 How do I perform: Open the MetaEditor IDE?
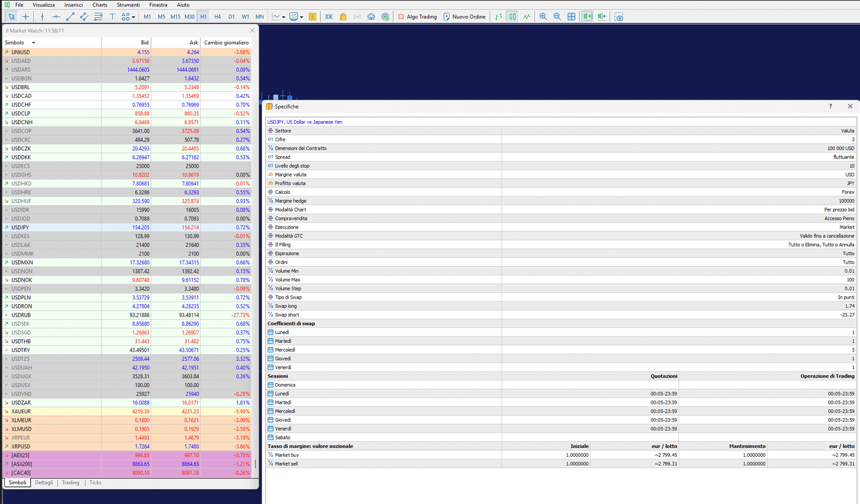click(329, 17)
